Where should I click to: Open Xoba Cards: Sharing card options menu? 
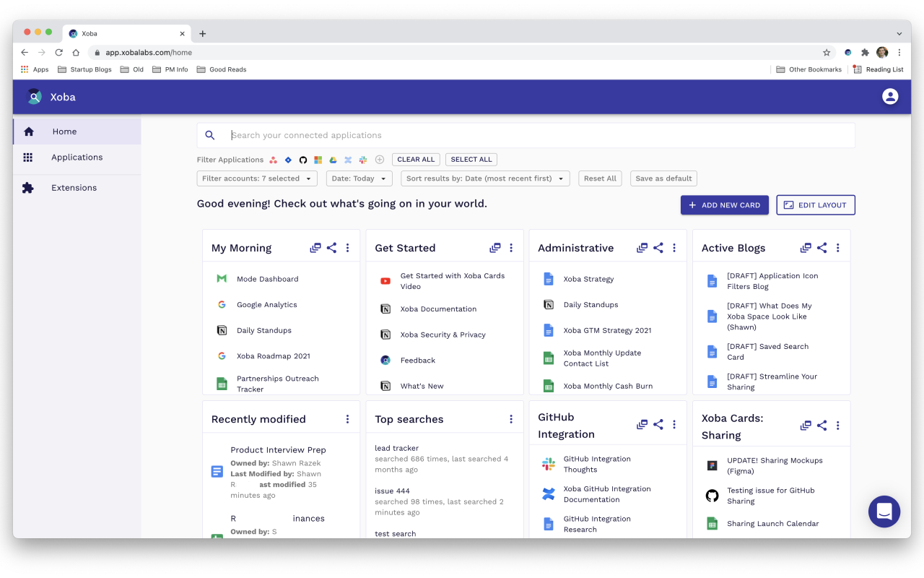(x=837, y=426)
